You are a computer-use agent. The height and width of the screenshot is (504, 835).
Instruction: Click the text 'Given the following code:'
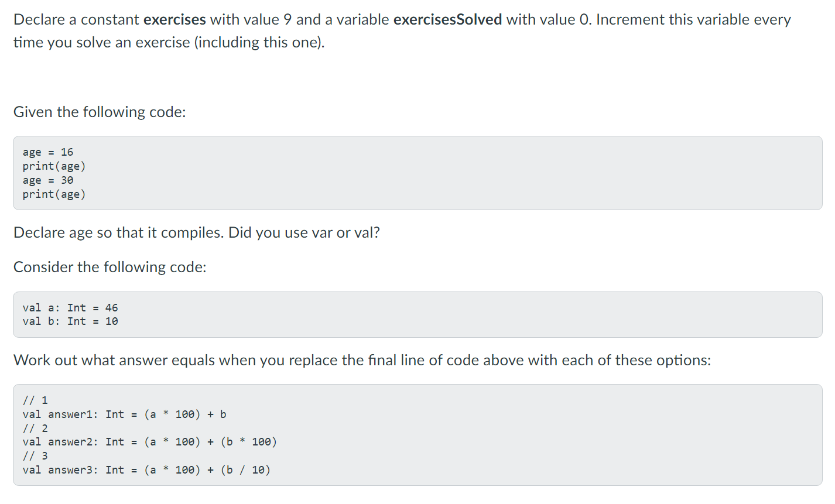coord(100,112)
